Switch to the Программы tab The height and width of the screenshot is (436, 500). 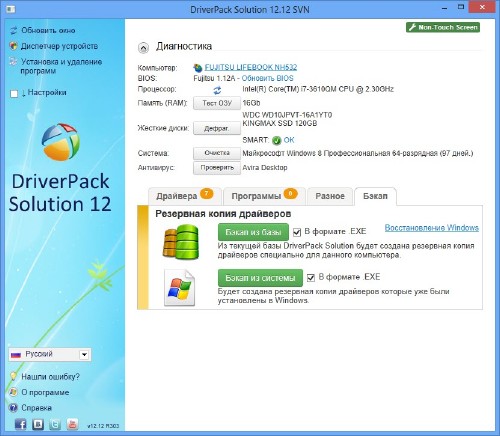[264, 196]
